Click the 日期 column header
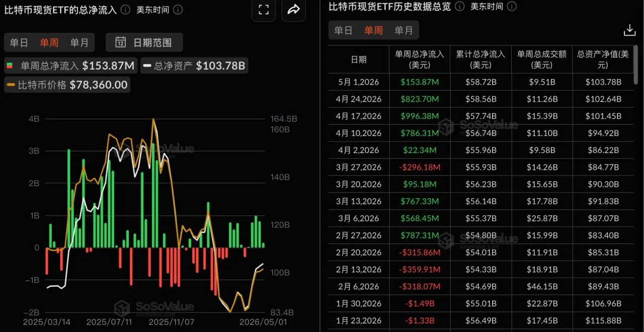The height and width of the screenshot is (332, 644). pyautogui.click(x=359, y=59)
